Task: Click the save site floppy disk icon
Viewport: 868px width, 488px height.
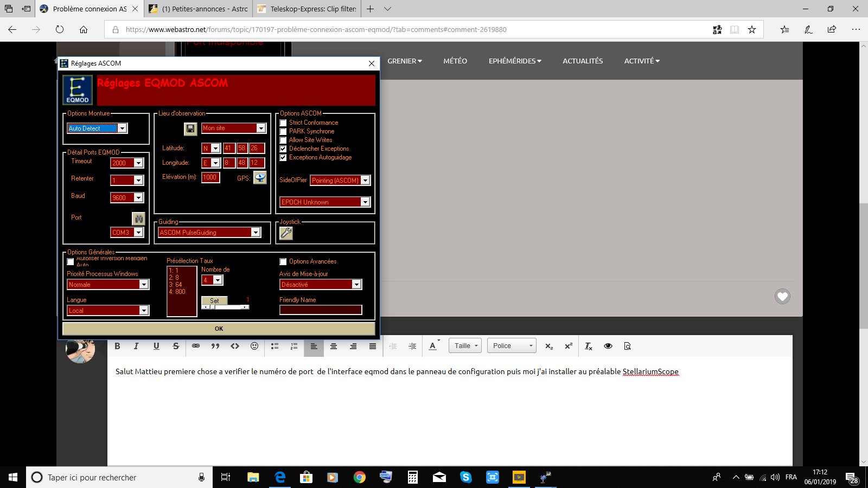Action: click(x=190, y=129)
